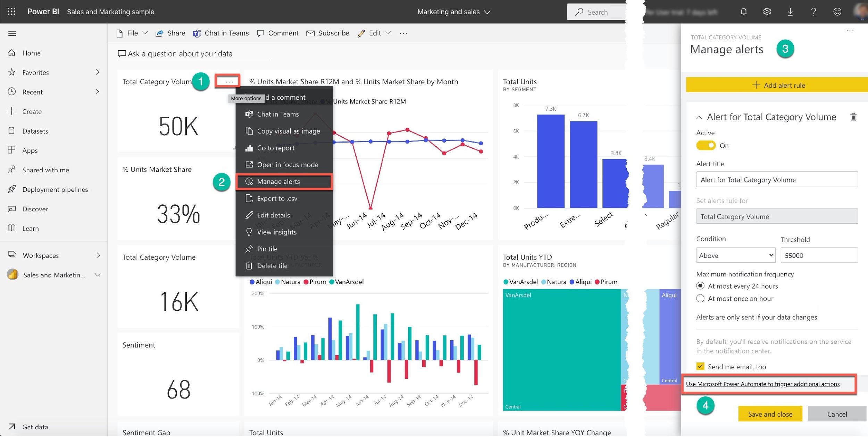Viewport: 868px width, 437px height.
Task: Open the app launcher grid icon
Action: pyautogui.click(x=11, y=11)
